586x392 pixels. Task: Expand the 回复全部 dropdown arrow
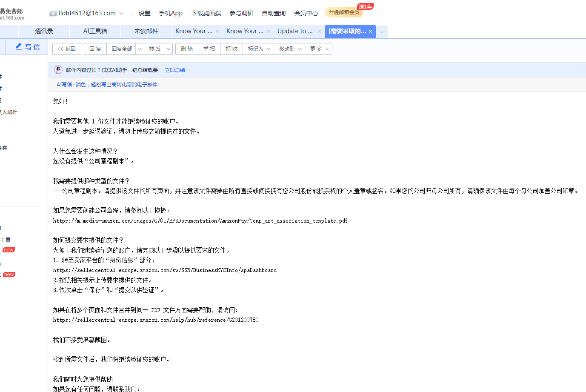pyautogui.click(x=140, y=49)
